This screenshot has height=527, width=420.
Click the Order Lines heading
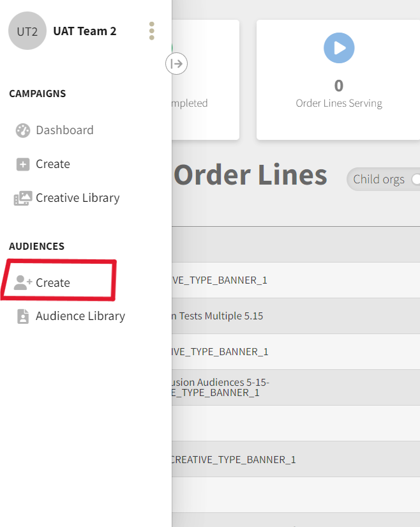250,175
